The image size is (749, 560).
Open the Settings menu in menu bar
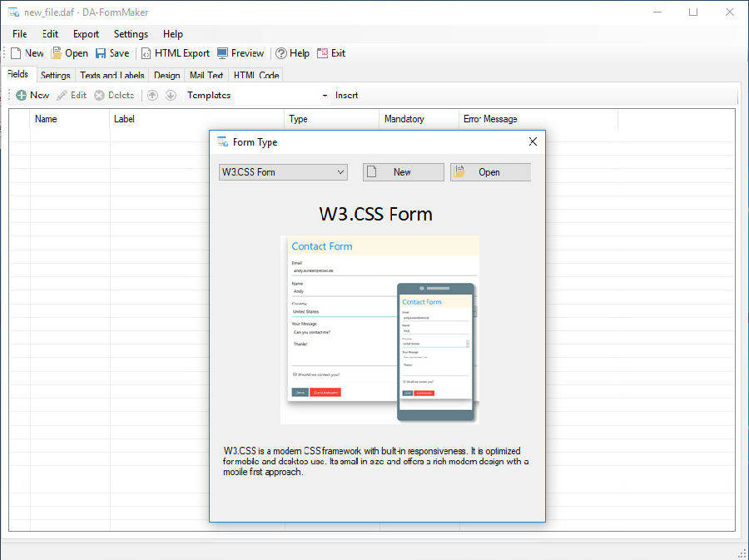pos(131,34)
